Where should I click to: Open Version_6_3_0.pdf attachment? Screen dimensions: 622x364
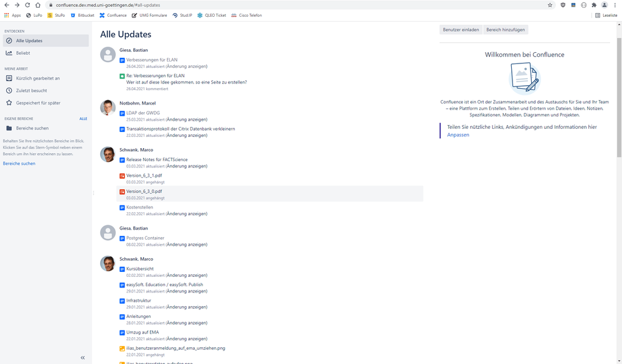[x=144, y=192]
